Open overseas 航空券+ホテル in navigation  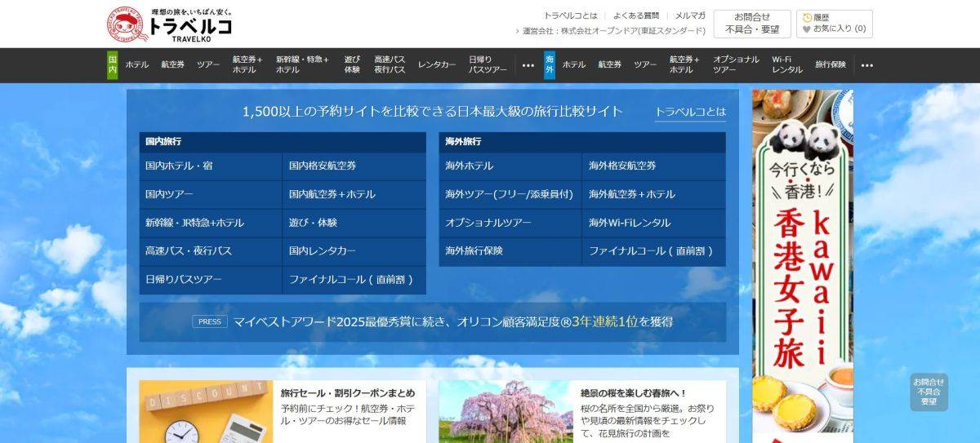coord(684,64)
